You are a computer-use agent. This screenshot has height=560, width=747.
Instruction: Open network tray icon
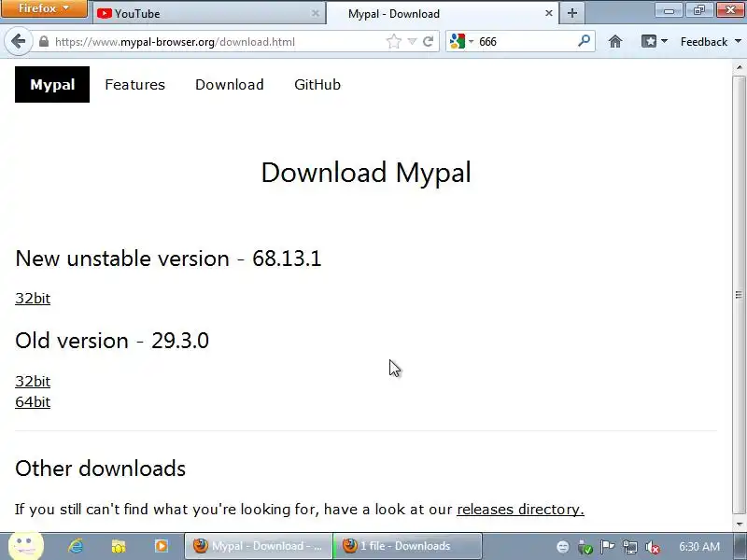pyautogui.click(x=629, y=547)
